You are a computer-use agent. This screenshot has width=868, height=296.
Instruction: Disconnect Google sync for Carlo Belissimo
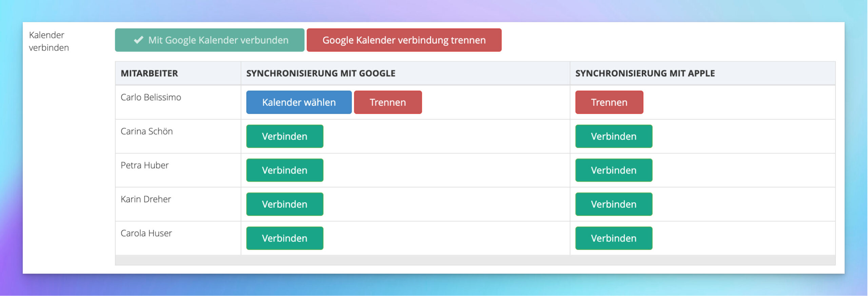pos(388,102)
